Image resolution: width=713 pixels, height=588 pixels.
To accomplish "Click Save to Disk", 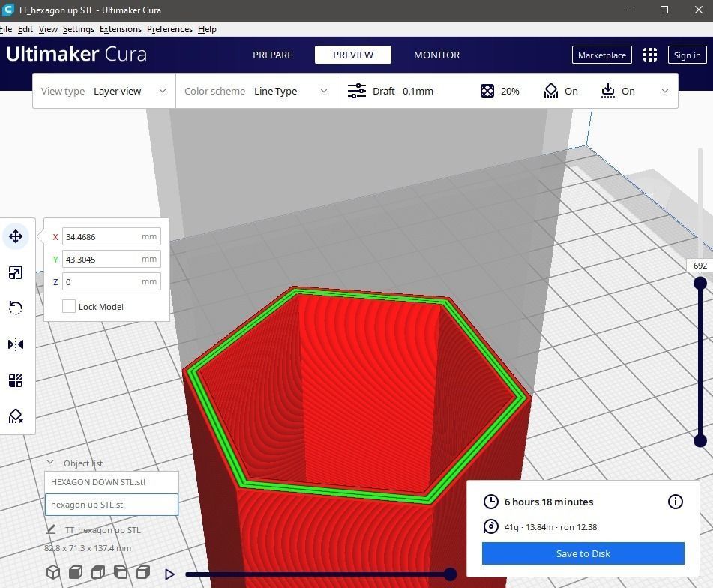I will (583, 553).
